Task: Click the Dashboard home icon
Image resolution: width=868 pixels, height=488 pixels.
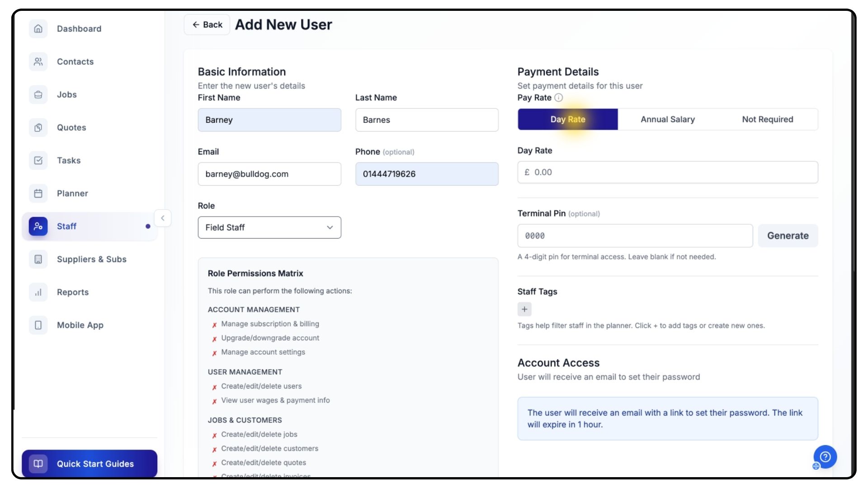Action: tap(38, 29)
